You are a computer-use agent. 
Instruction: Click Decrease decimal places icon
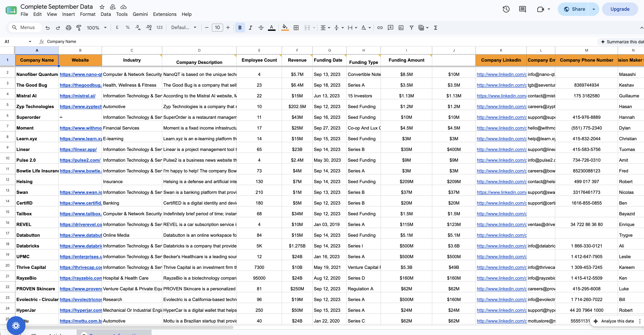pyautogui.click(x=138, y=27)
